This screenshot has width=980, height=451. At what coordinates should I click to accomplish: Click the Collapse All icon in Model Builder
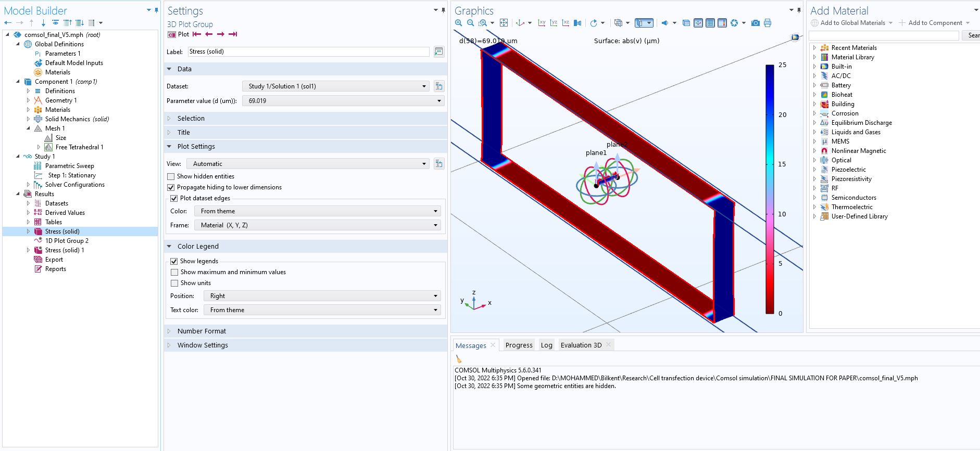click(68, 23)
